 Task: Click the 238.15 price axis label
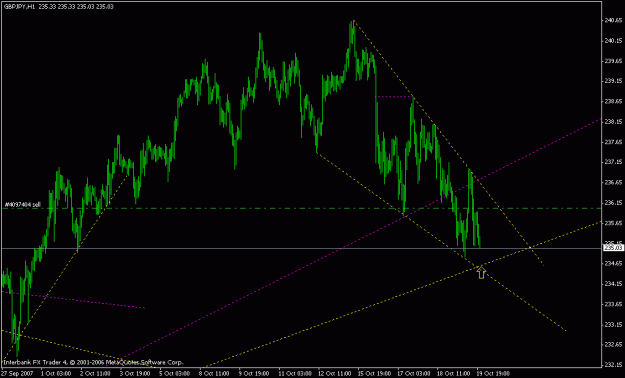click(614, 122)
